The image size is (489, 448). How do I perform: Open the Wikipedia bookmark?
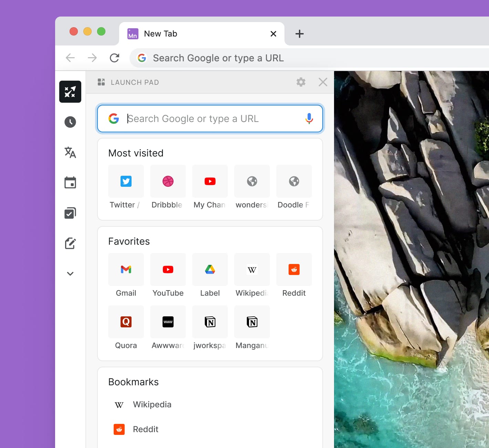tap(152, 404)
